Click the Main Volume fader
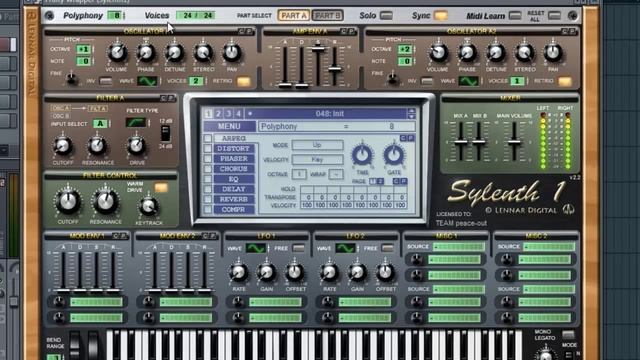Image resolution: width=640 pixels, height=360 pixels. 514,142
